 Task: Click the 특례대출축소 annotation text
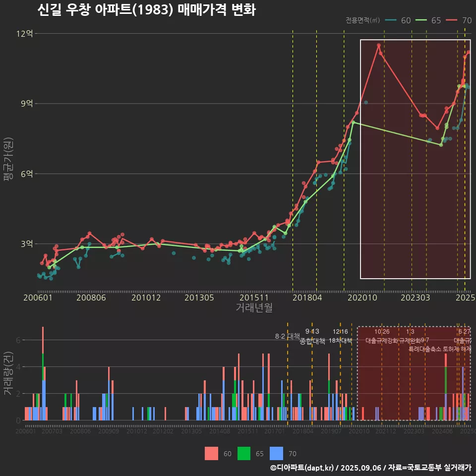coord(424,349)
